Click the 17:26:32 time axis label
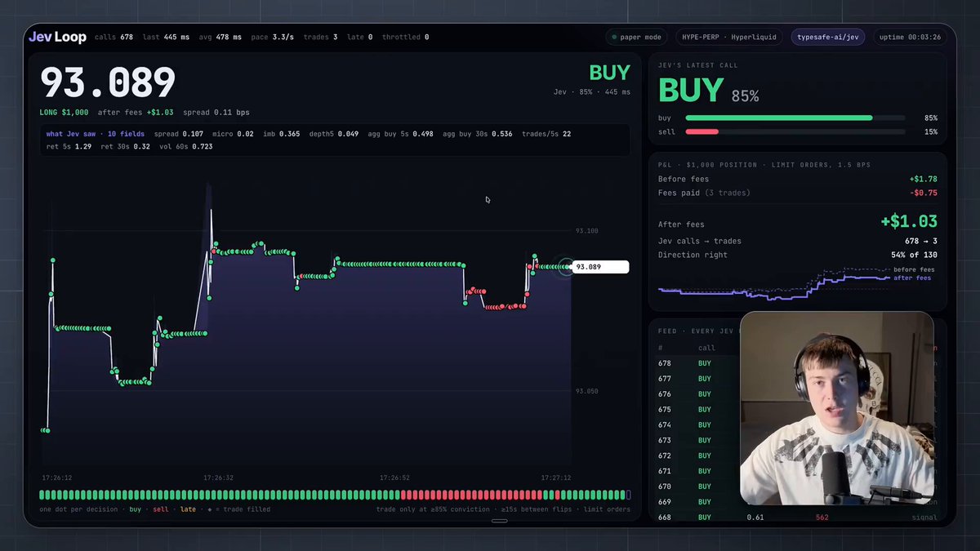 [218, 478]
